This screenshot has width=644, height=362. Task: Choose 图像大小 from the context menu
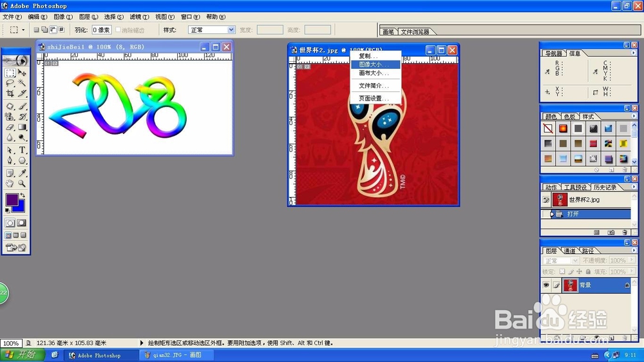pos(375,64)
